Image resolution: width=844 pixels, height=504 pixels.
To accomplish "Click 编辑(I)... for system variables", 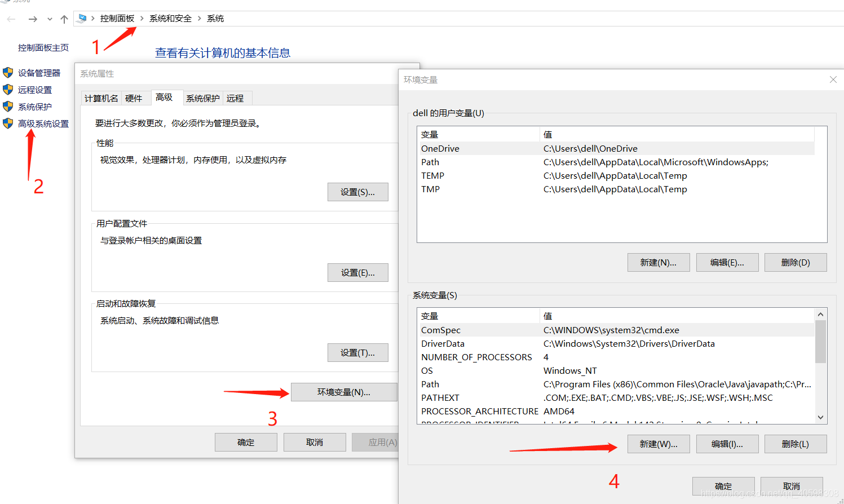I will pyautogui.click(x=727, y=444).
